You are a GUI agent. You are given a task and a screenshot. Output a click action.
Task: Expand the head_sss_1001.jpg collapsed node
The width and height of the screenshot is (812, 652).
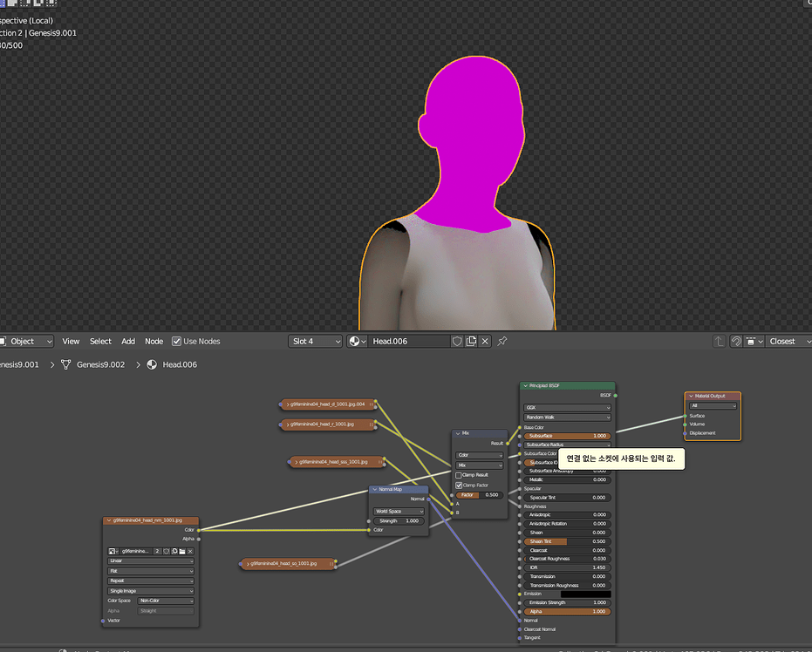(297, 462)
